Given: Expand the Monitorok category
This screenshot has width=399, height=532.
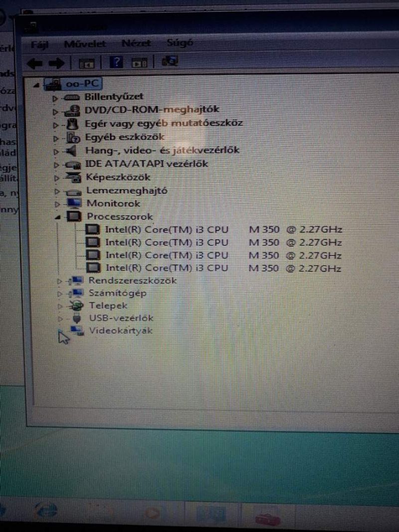Looking at the screenshot, I should tap(58, 204).
